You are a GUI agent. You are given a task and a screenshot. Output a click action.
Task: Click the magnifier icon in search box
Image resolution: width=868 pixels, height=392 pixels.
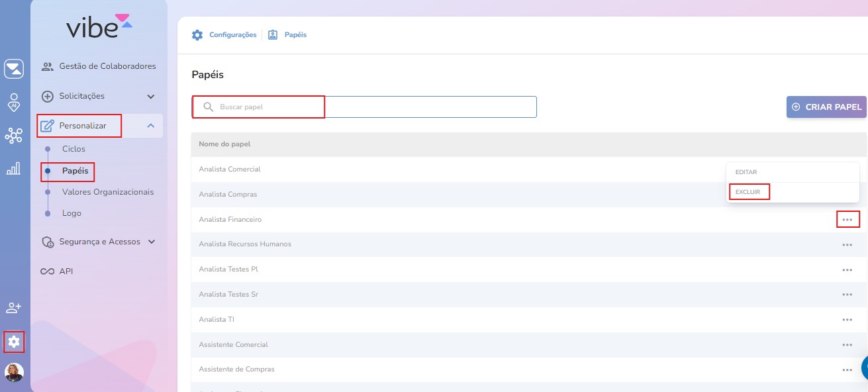tap(209, 107)
